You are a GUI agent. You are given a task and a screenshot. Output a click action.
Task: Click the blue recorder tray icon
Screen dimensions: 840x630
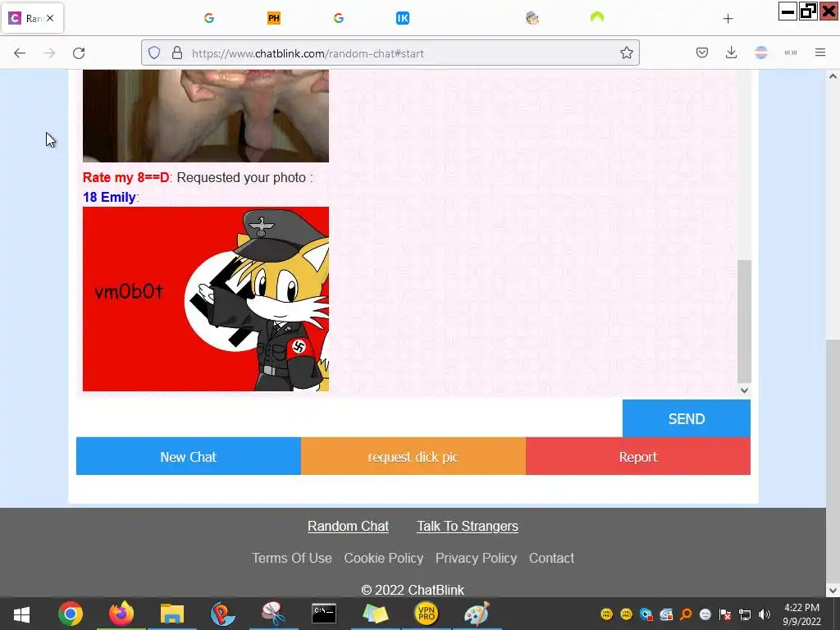point(646,614)
